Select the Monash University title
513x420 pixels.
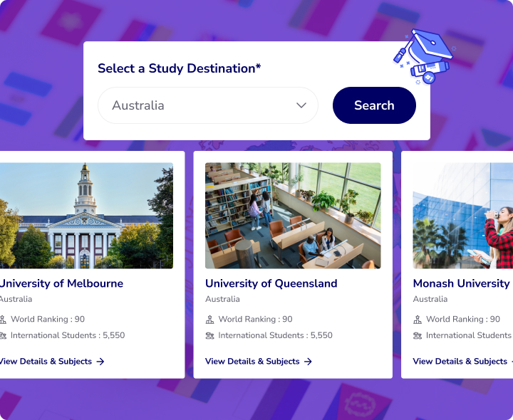(x=461, y=283)
